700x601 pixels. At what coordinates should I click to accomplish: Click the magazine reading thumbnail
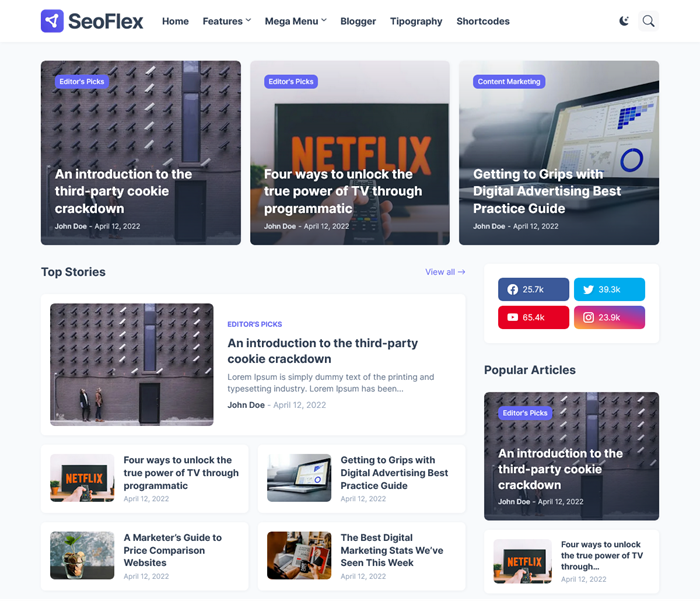[x=299, y=555]
